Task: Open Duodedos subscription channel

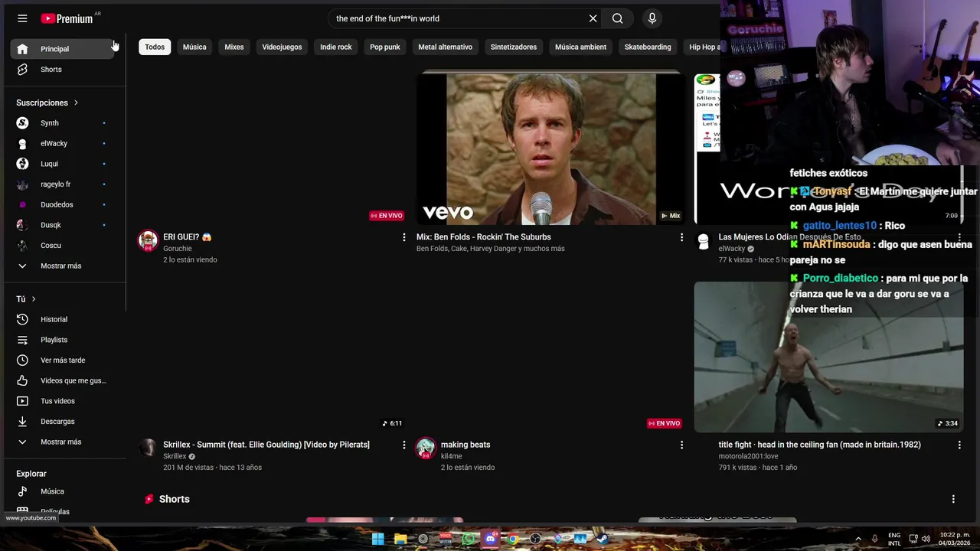Action: 63,204
